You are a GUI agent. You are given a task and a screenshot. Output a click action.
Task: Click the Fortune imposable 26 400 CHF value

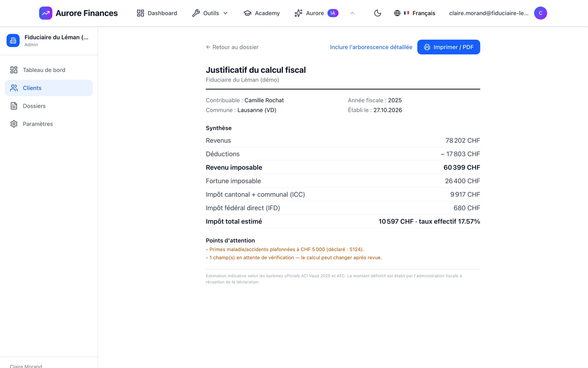click(x=462, y=181)
